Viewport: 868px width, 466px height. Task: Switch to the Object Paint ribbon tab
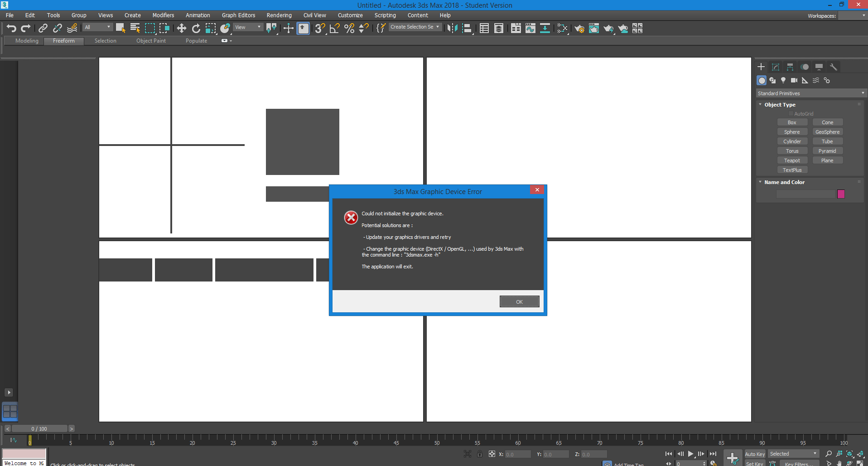tap(151, 41)
